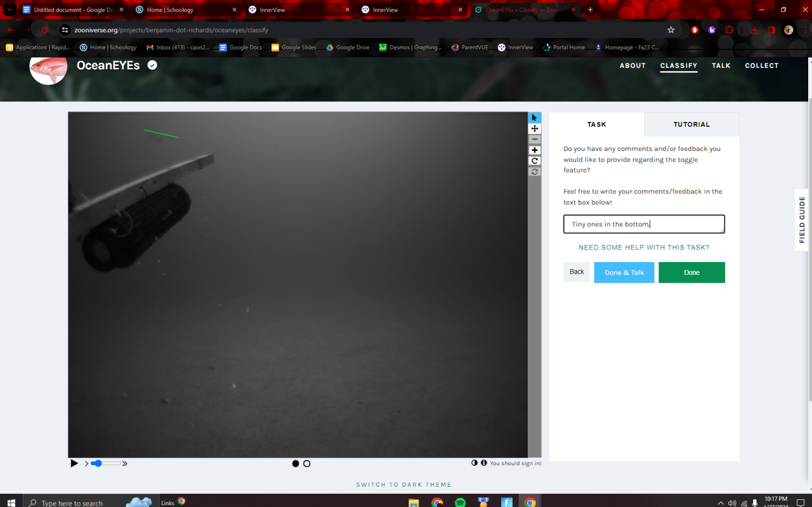Image resolution: width=812 pixels, height=507 pixels.
Task: Bookmark this page with star icon
Action: pos(671,30)
